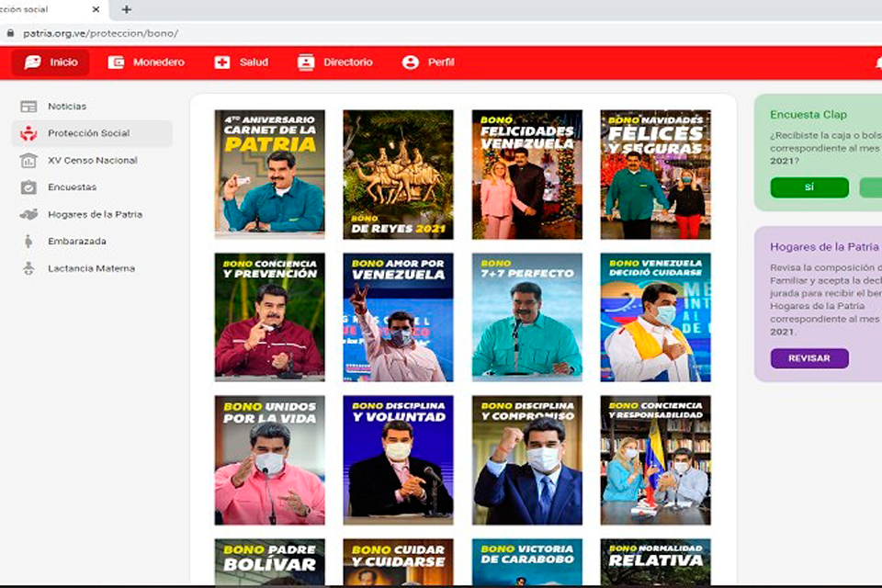Open the Bono Felicidades Venezuela card
882x588 pixels.
pos(527,175)
